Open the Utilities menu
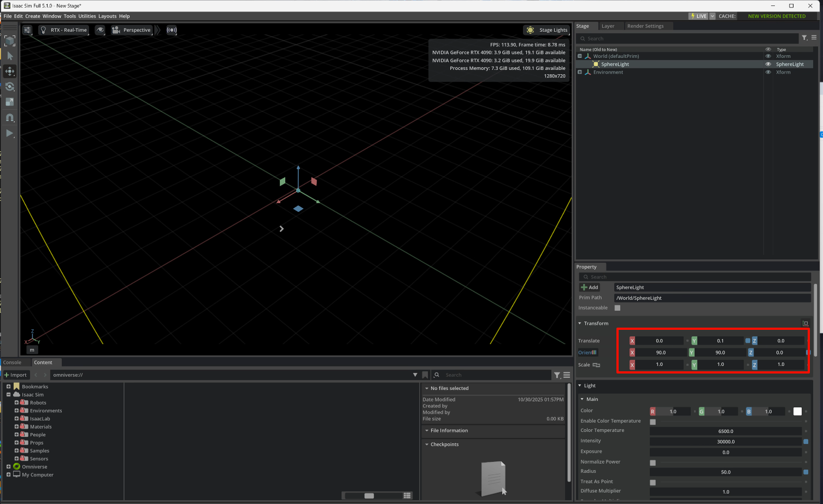Screen dimensions: 823x504 87,16
